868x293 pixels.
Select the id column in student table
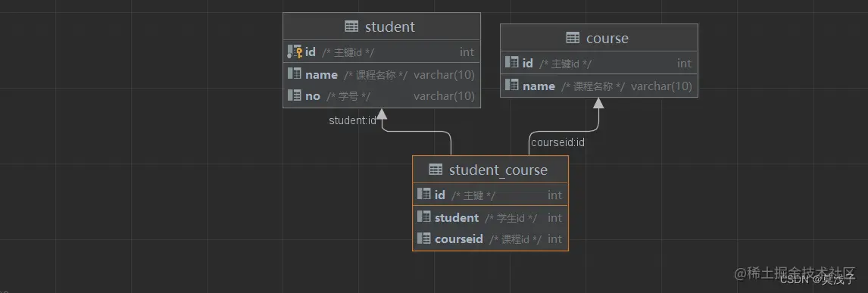click(382, 52)
